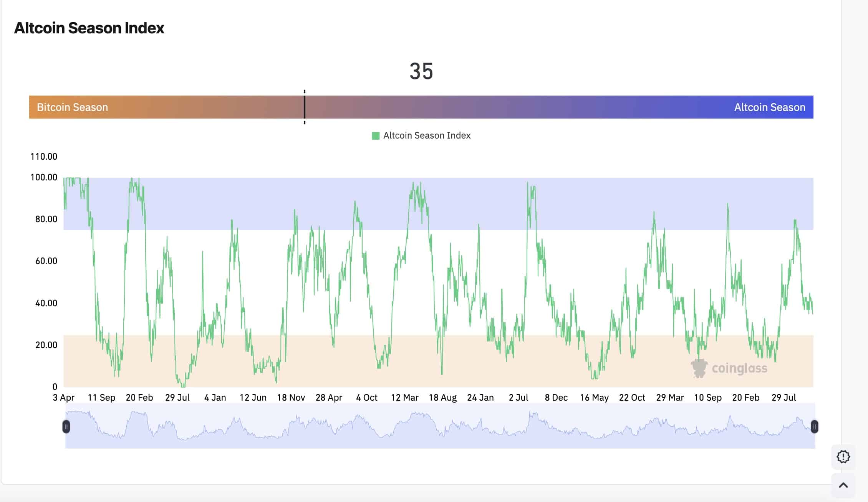This screenshot has height=502, width=868.
Task: Grab the right handle of the range slider
Action: pyautogui.click(x=814, y=426)
